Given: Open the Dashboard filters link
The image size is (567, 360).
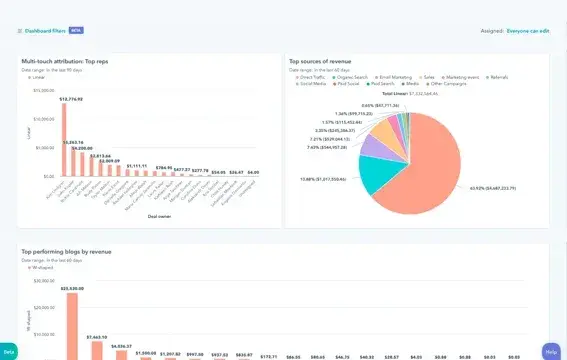Looking at the screenshot, I should (45, 31).
